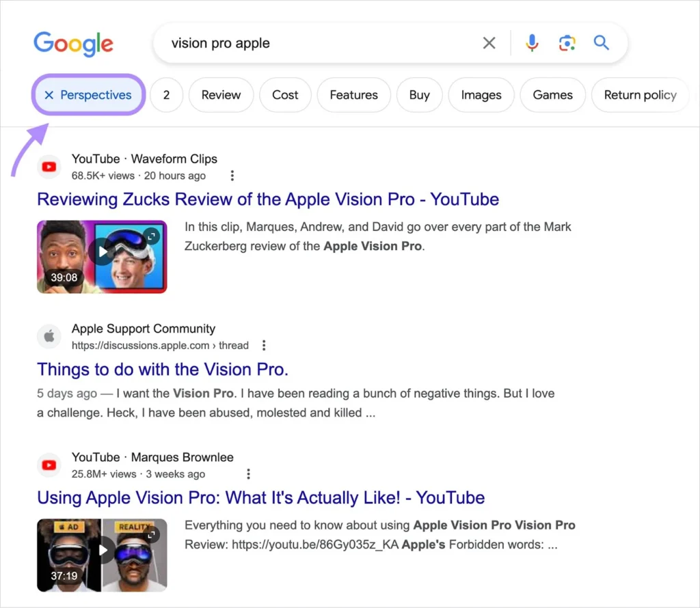This screenshot has width=700, height=608.
Task: Open more options for Apple Support result
Action: [x=264, y=346]
